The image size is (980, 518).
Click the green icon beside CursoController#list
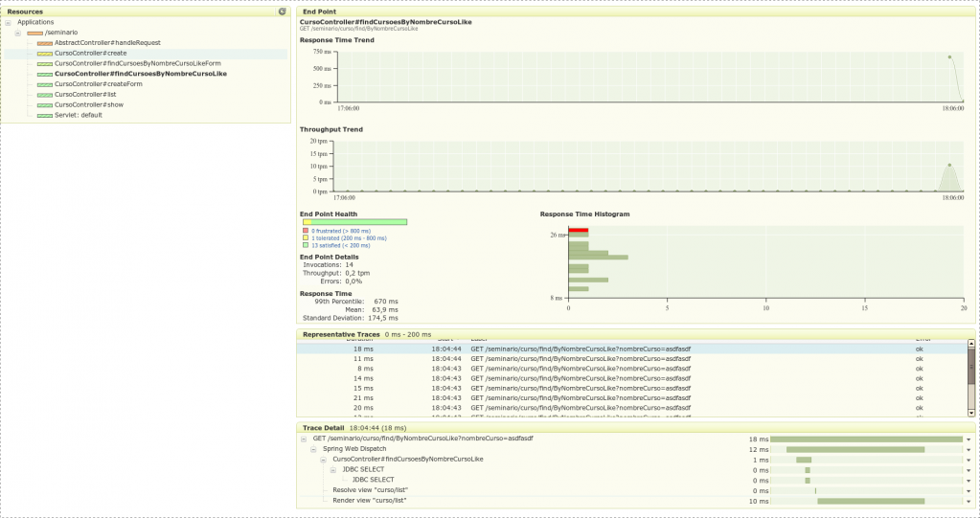click(44, 95)
